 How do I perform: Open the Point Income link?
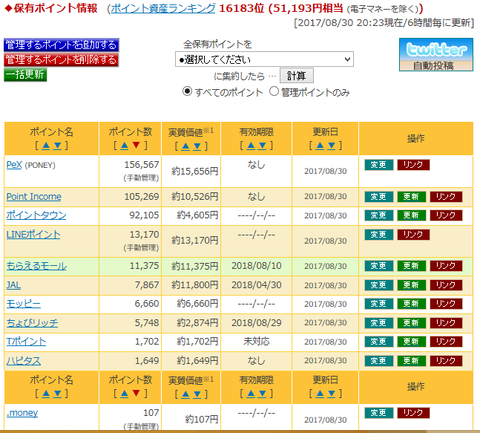coord(34,197)
